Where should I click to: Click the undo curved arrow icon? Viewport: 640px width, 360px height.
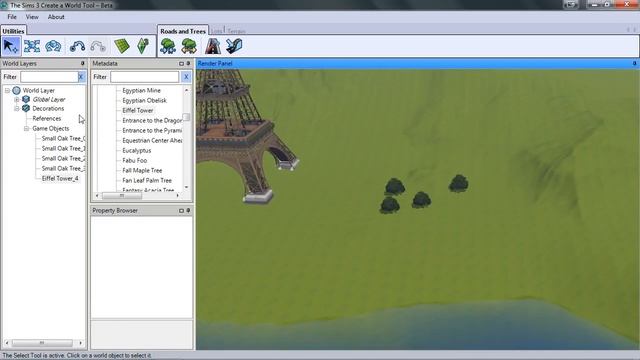point(77,46)
